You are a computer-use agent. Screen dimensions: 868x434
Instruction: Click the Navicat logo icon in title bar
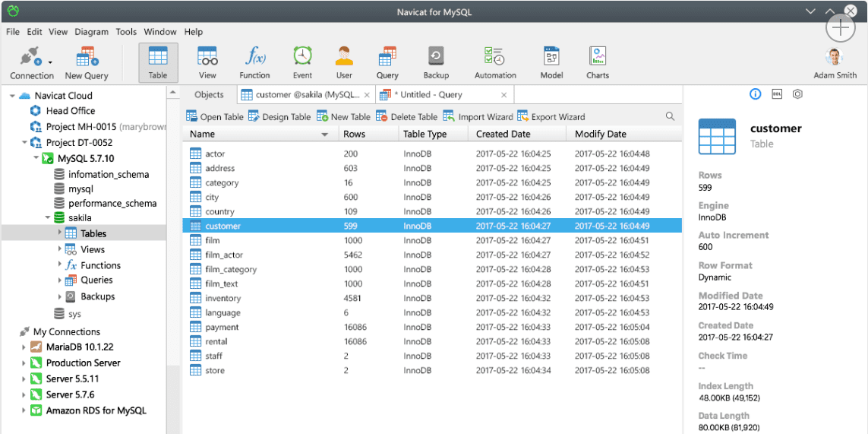pos(13,11)
